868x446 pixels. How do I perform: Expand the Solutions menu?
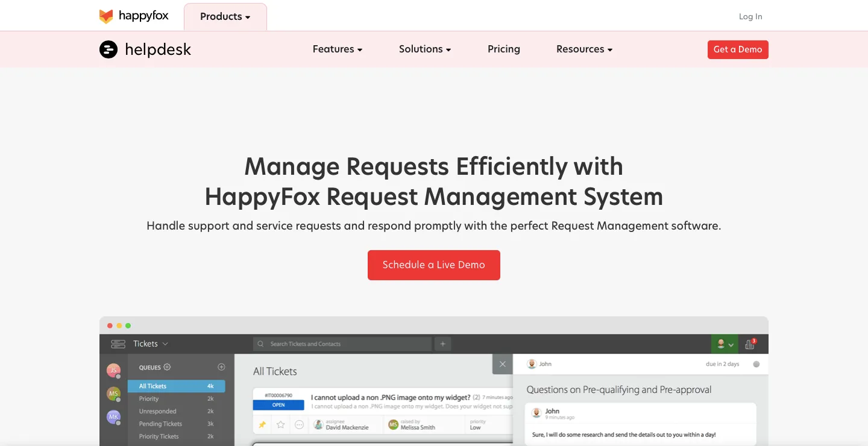tap(425, 49)
